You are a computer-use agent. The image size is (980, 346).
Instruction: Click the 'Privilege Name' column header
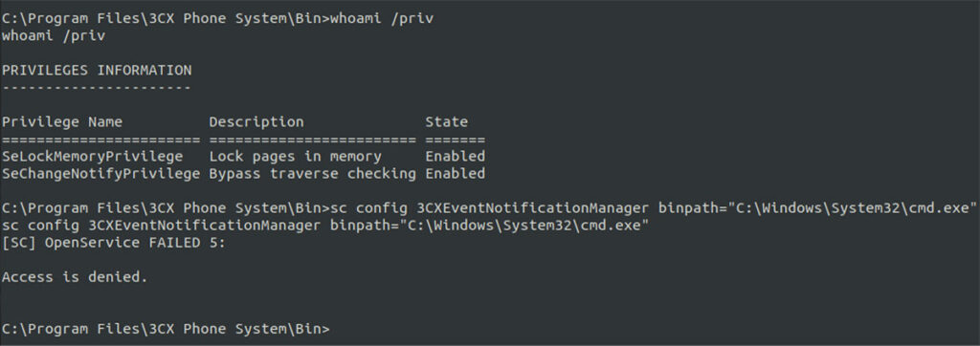62,121
